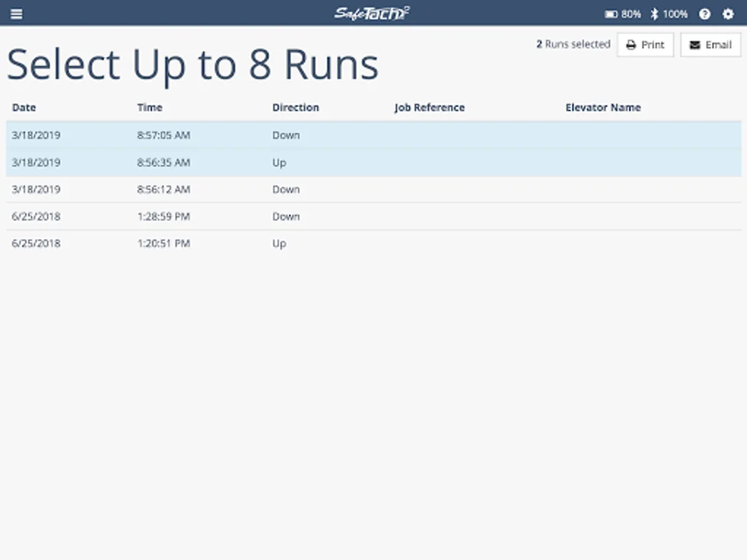Sort by Time column header
This screenshot has height=560, width=747.
pos(149,107)
